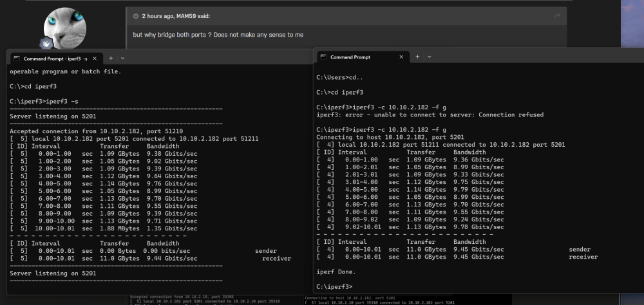Click the '9.33 Gbits/sec' bandwidth value
Screen dimensions: 644x305
pos(478,174)
